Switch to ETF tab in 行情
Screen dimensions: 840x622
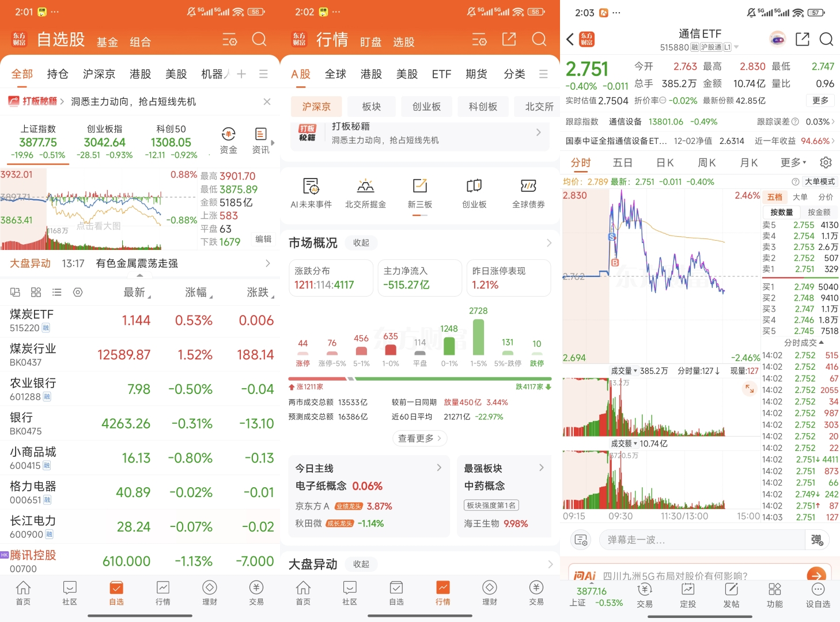coord(441,74)
